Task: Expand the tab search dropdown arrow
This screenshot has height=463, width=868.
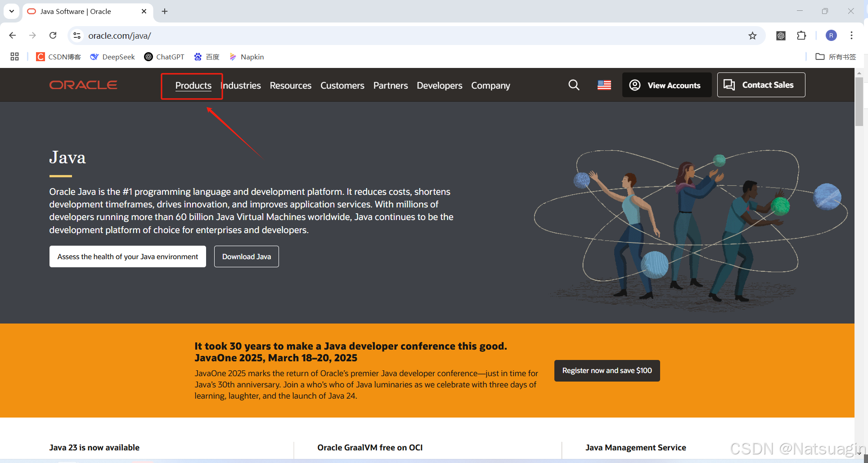Action: click(12, 11)
